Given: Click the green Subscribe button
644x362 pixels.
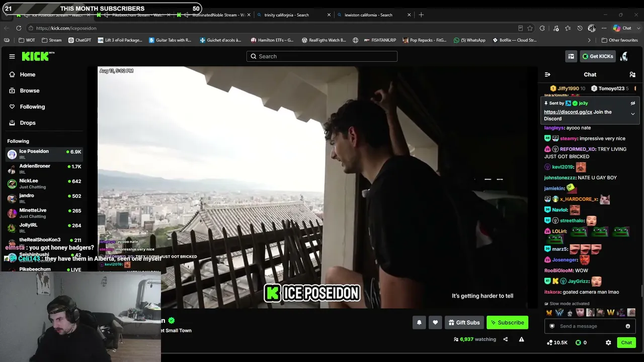Looking at the screenshot, I should click(x=507, y=323).
